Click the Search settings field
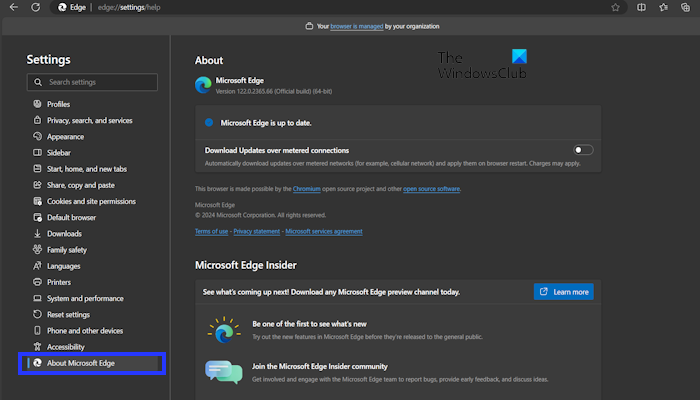This screenshot has height=400, width=700. click(92, 82)
